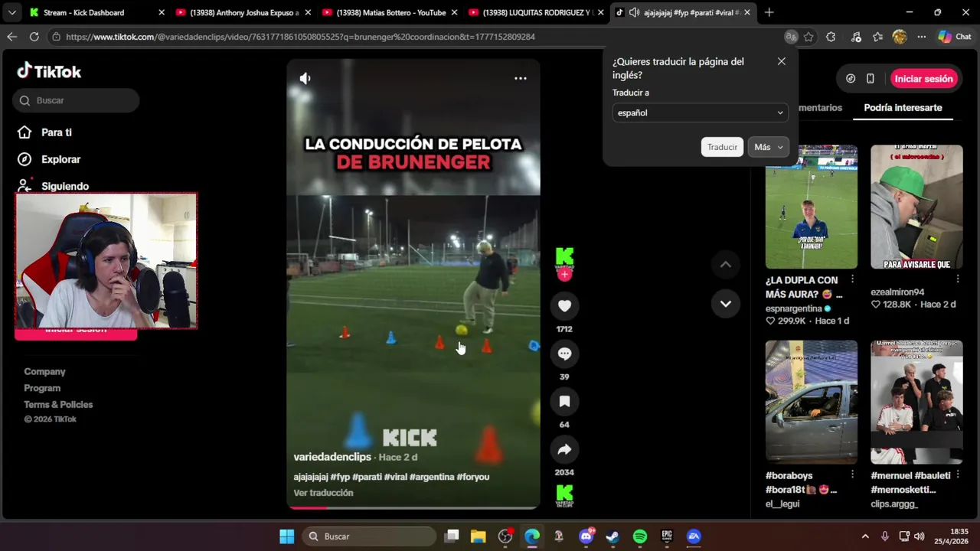Like the video with heart icon
This screenshot has height=551, width=980.
pyautogui.click(x=564, y=306)
